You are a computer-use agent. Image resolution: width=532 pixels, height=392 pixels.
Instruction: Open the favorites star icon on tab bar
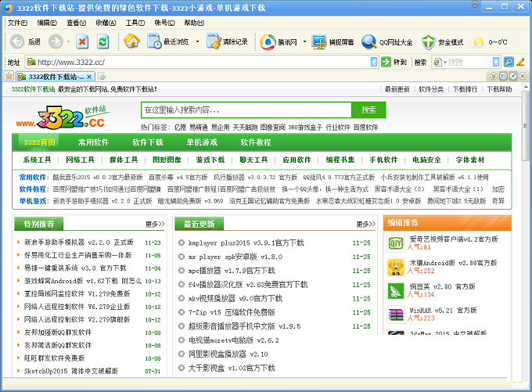(x=9, y=76)
